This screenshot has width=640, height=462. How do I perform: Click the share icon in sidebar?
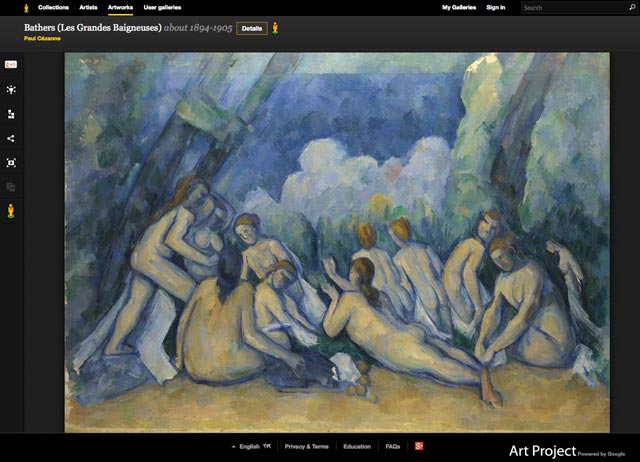pos(11,138)
